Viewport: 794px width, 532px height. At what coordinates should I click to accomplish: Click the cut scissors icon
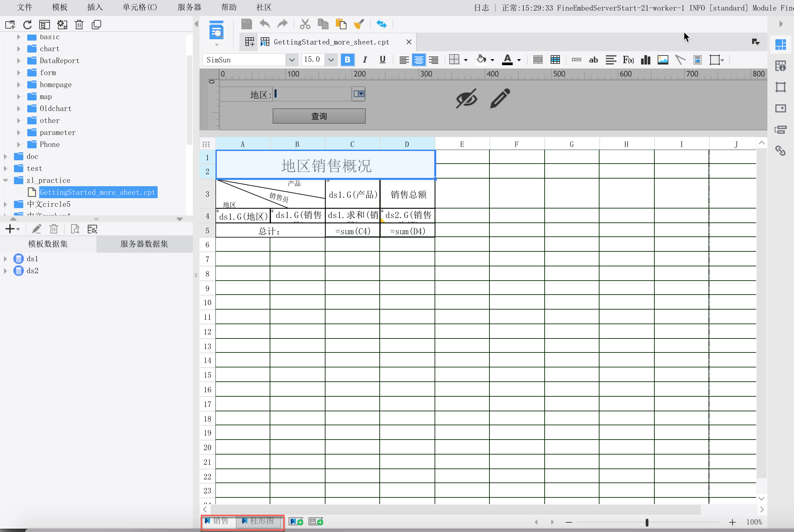pos(305,24)
